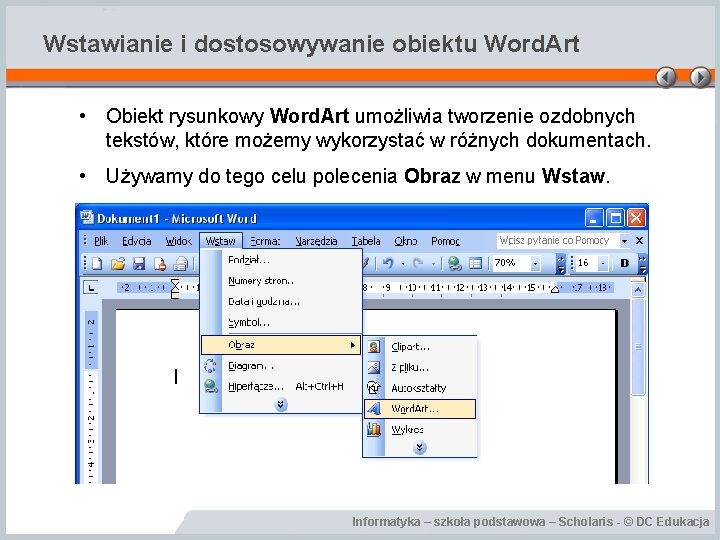720x540 pixels.
Task: Click the Word document icon in title bar
Action: click(87, 217)
